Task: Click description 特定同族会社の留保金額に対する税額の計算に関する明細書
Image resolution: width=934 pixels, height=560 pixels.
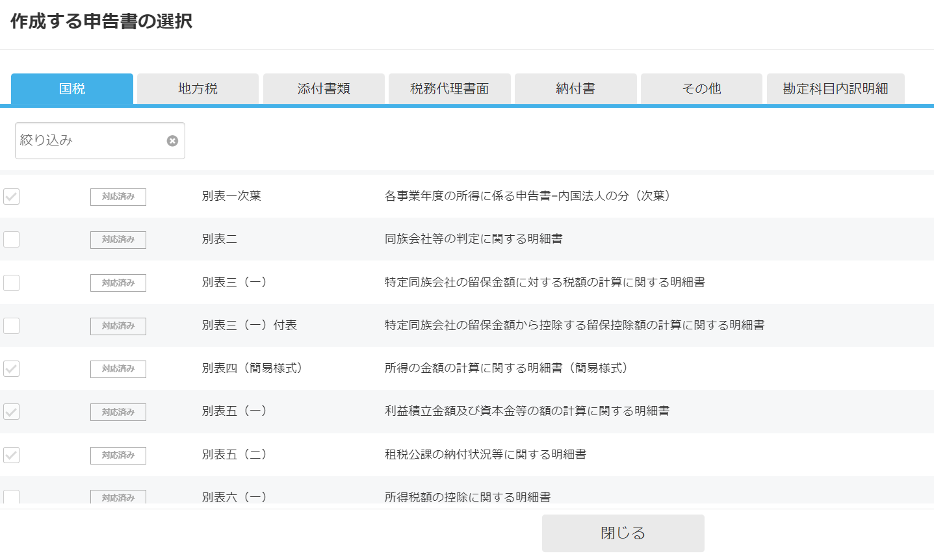Action: point(545,283)
